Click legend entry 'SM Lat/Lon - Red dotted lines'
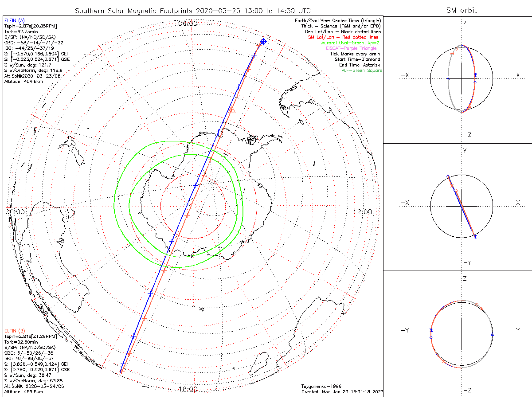Viewport: 532px width, 399px height. (344, 37)
